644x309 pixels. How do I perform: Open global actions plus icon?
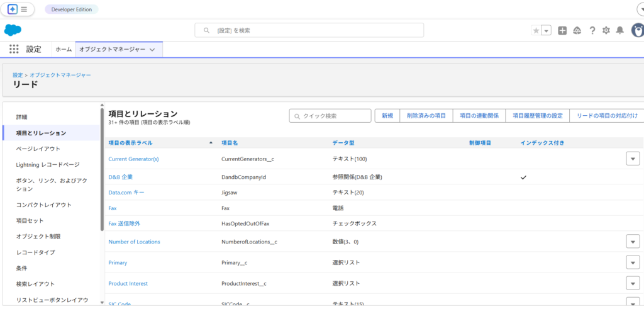point(562,30)
